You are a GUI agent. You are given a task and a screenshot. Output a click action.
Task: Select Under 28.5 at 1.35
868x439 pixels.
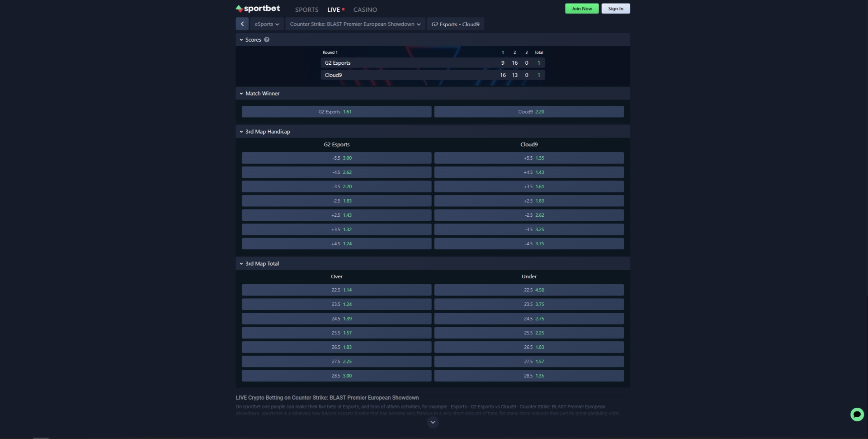(x=529, y=376)
